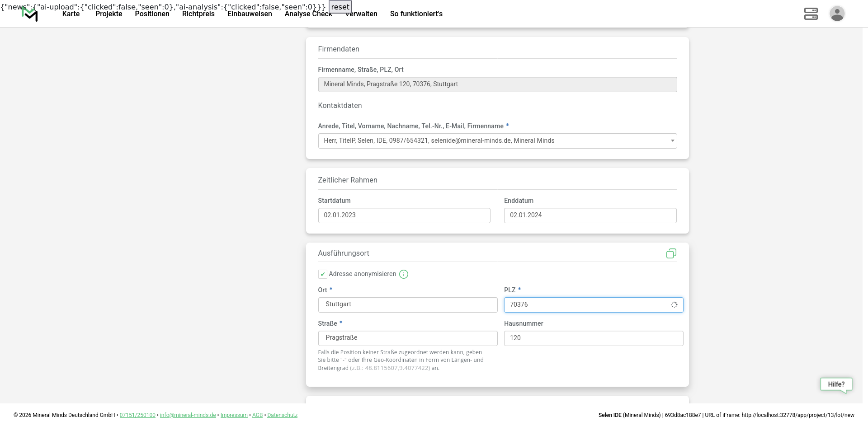Open the Karte menu item
This screenshot has height=426, width=868.
tap(71, 14)
